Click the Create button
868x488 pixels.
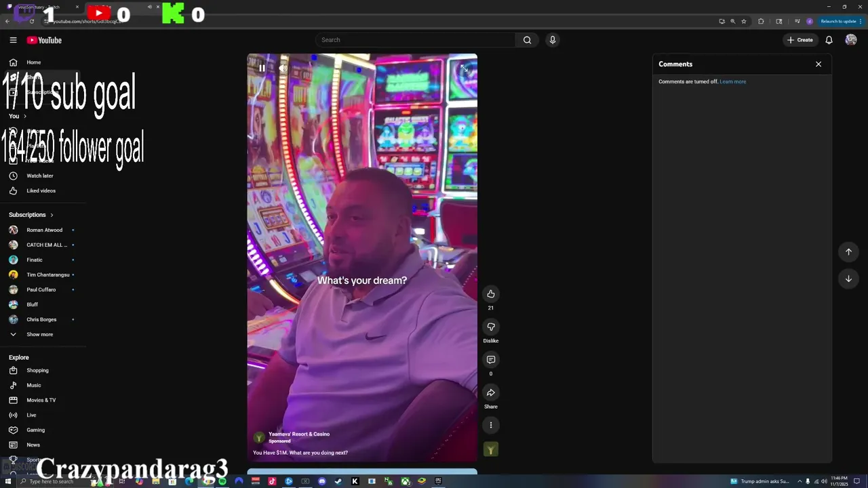(800, 40)
